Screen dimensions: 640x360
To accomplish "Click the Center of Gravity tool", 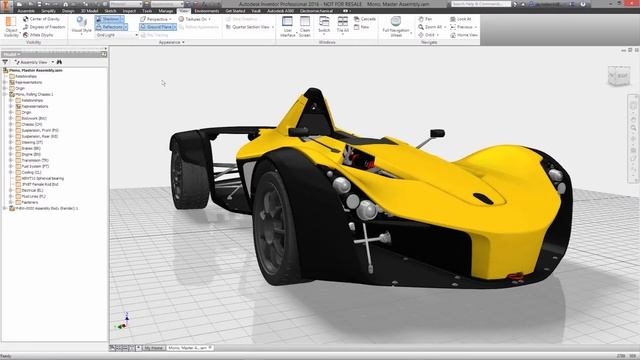I will [x=41, y=19].
